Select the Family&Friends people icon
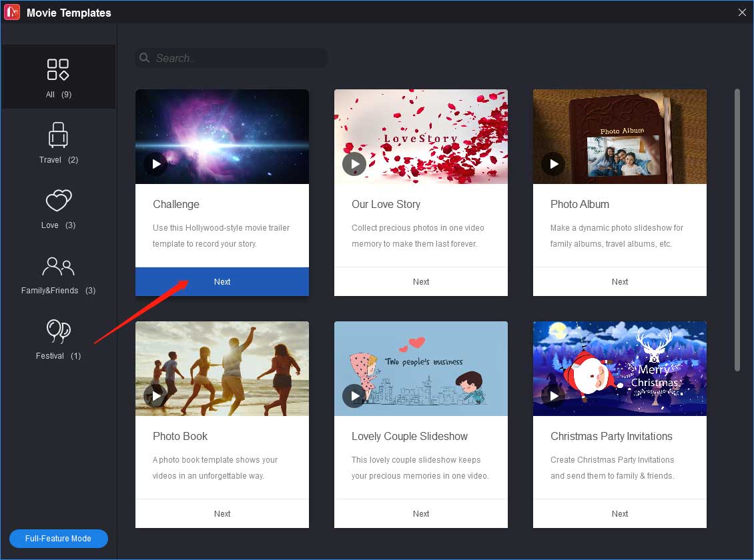The height and width of the screenshot is (560, 754). pos(58,266)
